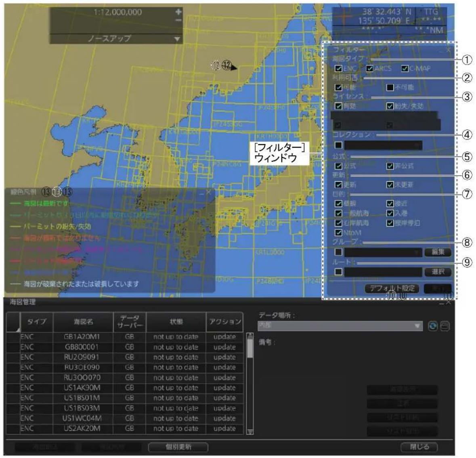Viewport: 476px width, 458px height.
Task: Click the デフォルト設定 button
Action: [392, 288]
